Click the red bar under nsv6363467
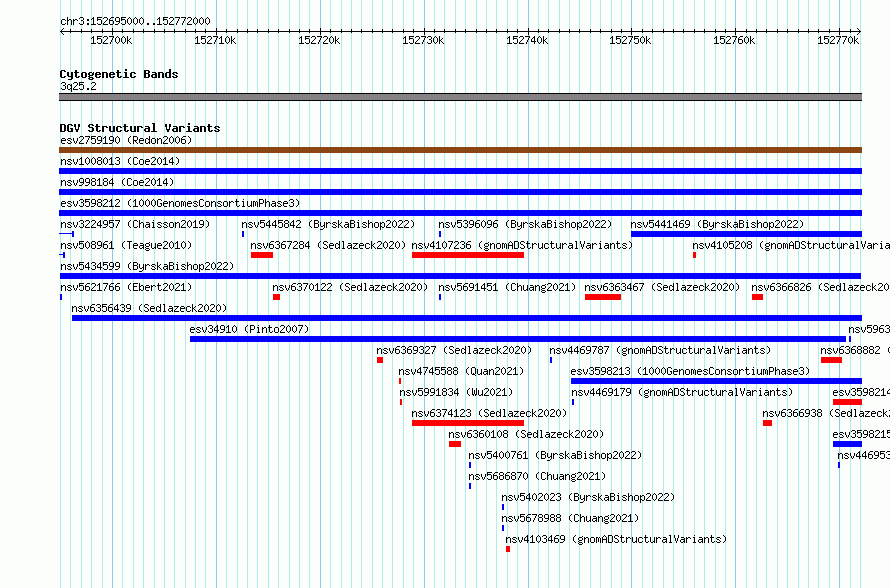Screen dimensions: 890x588 (x=603, y=297)
